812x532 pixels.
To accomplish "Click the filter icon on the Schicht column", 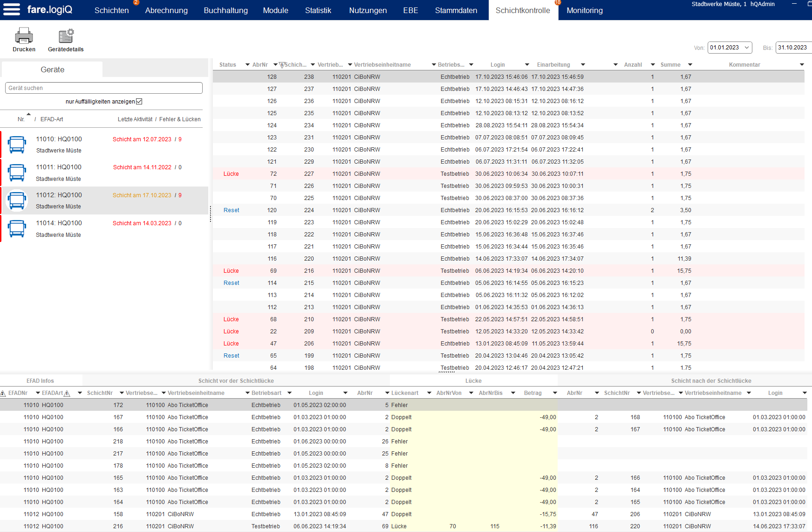I will (282, 65).
